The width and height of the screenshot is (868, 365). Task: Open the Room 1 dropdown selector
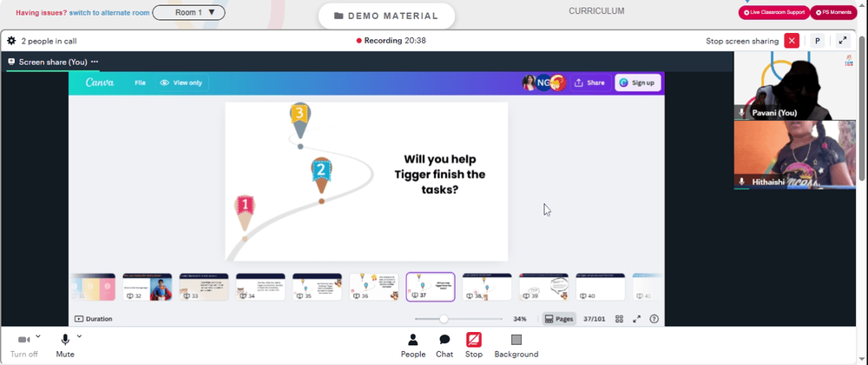pos(188,12)
